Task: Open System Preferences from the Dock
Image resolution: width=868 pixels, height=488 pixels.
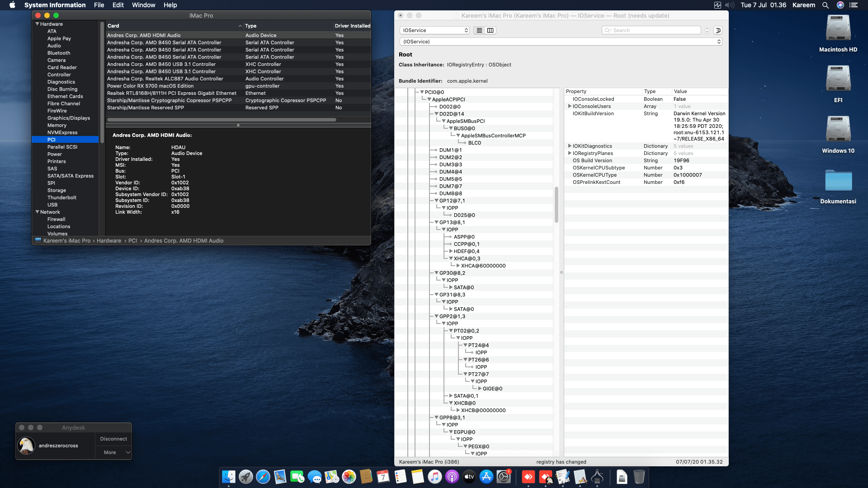Action: coord(504,477)
